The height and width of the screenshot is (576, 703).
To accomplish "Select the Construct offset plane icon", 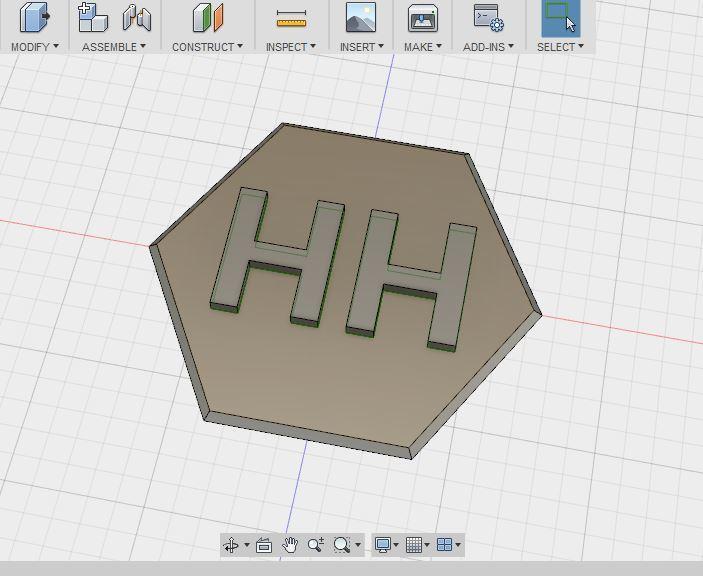I will tap(207, 18).
